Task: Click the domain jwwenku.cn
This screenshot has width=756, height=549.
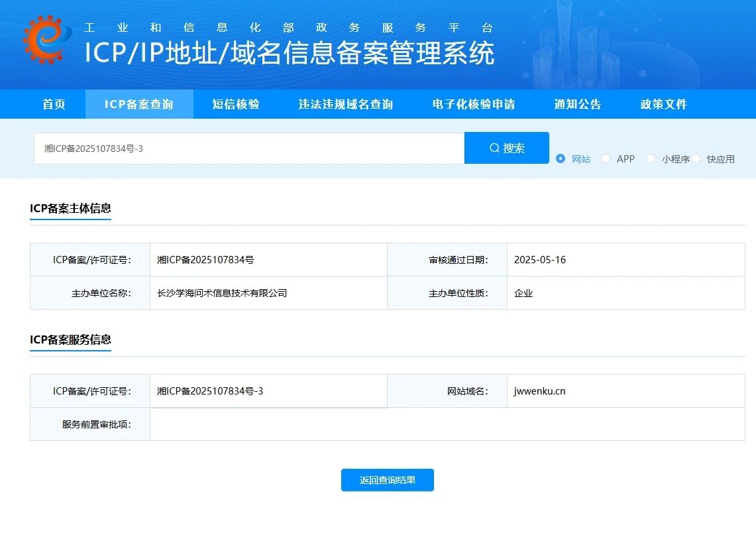Action: (x=539, y=391)
